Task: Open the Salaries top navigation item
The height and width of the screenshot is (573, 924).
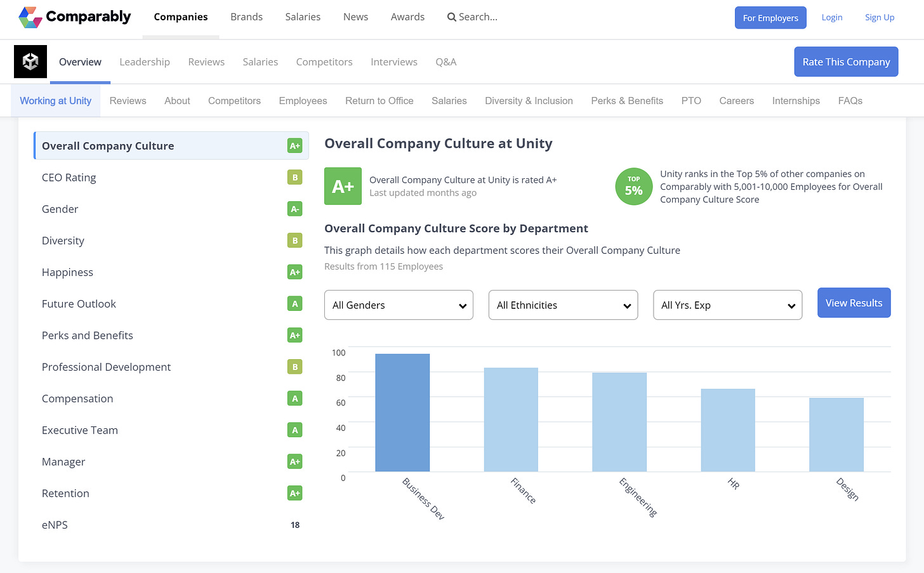Action: pyautogui.click(x=303, y=17)
